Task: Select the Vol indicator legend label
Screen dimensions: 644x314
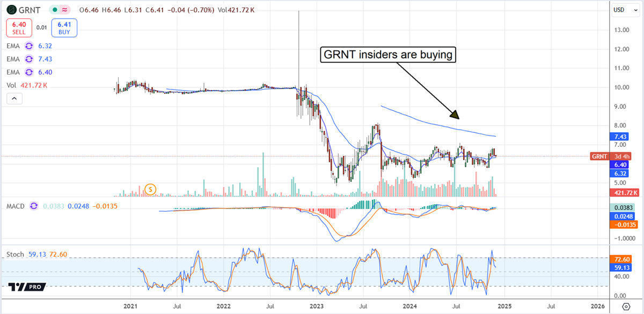Action: point(12,85)
